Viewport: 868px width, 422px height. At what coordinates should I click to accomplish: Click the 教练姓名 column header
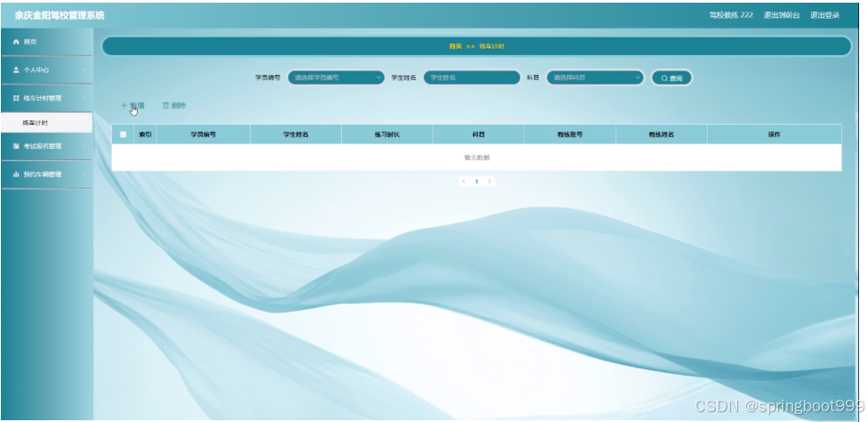click(x=661, y=134)
